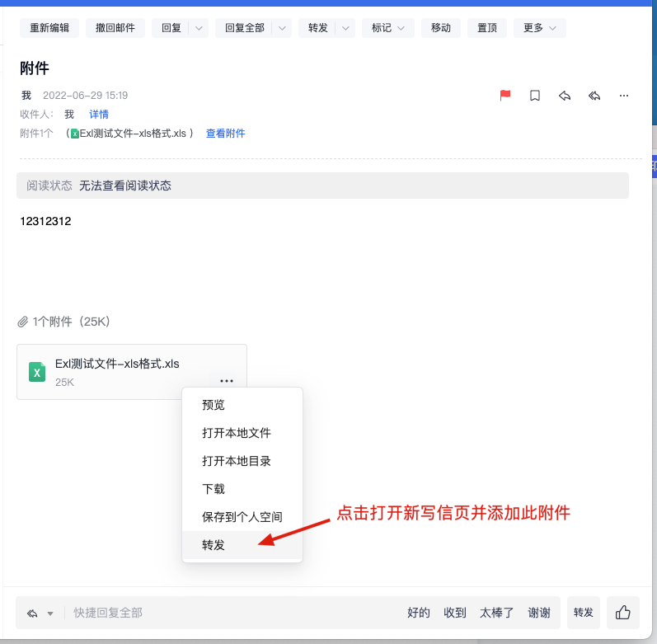Screen dimensions: 657x644
Task: Click the 撤回邮件 button
Action: tap(115, 28)
